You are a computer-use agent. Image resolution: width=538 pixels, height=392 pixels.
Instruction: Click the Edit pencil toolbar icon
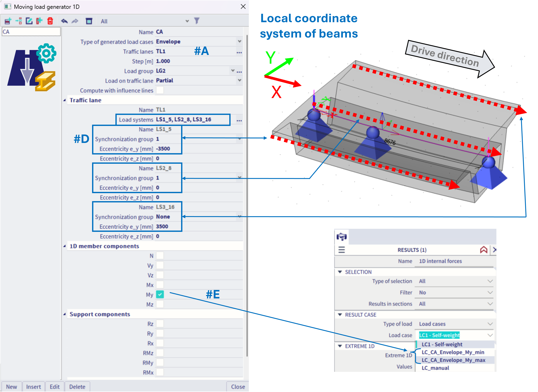coord(29,21)
